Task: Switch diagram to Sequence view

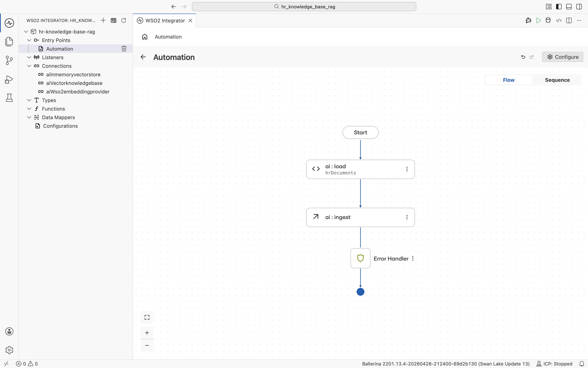Action: point(557,80)
